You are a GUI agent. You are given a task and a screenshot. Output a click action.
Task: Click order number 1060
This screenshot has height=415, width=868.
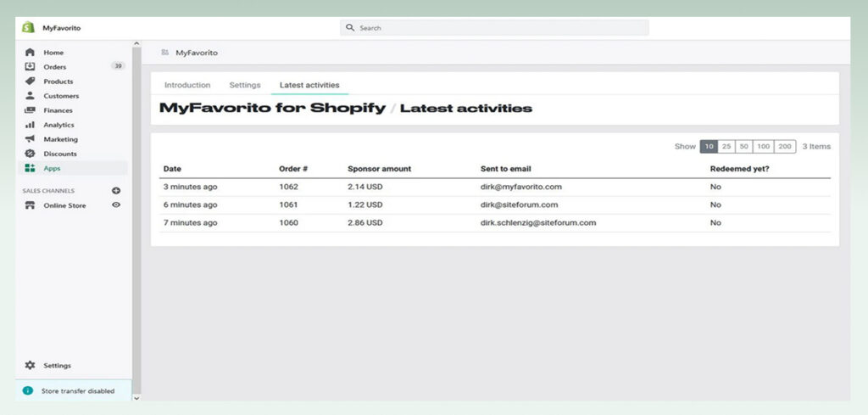288,222
